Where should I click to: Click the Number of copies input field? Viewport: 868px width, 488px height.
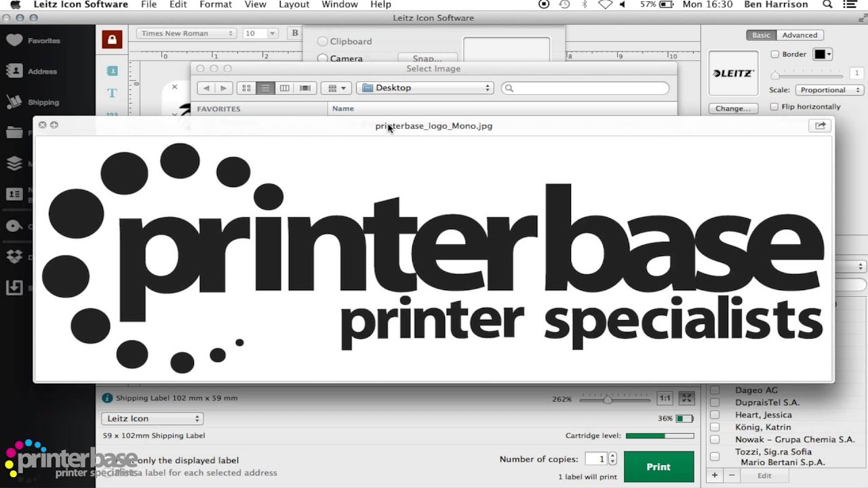pyautogui.click(x=599, y=459)
